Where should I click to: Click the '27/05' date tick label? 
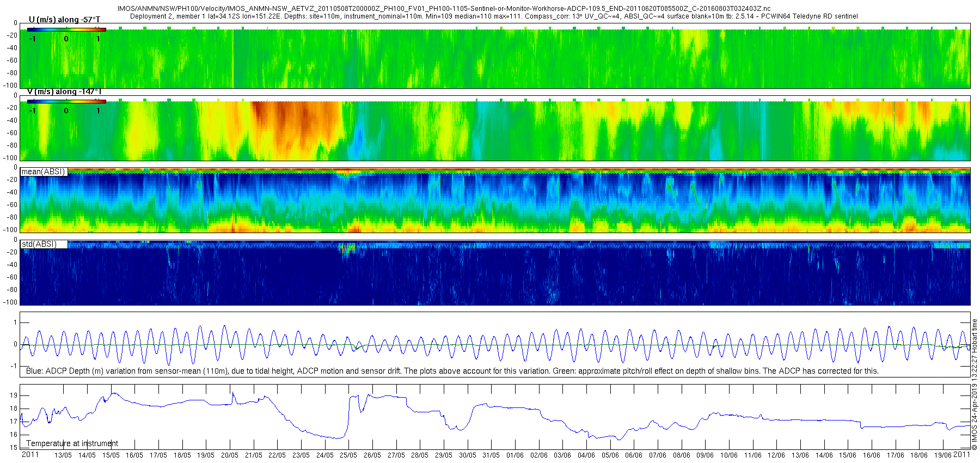396,455
